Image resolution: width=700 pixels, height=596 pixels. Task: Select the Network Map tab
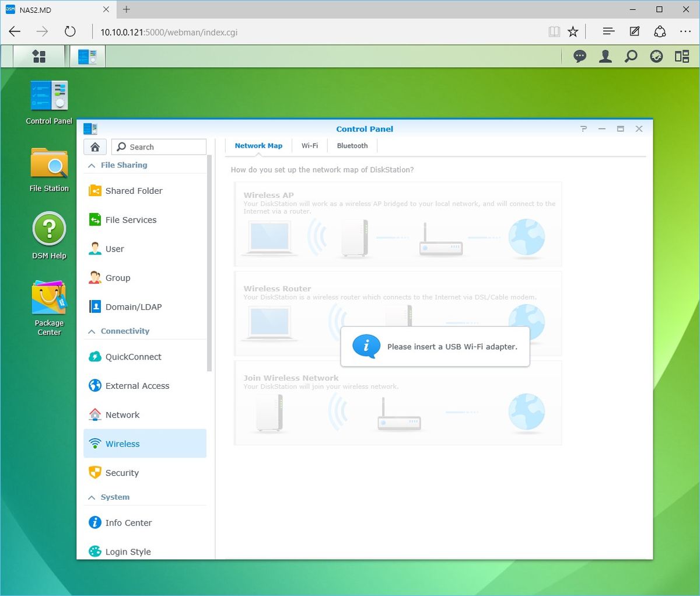click(x=258, y=146)
